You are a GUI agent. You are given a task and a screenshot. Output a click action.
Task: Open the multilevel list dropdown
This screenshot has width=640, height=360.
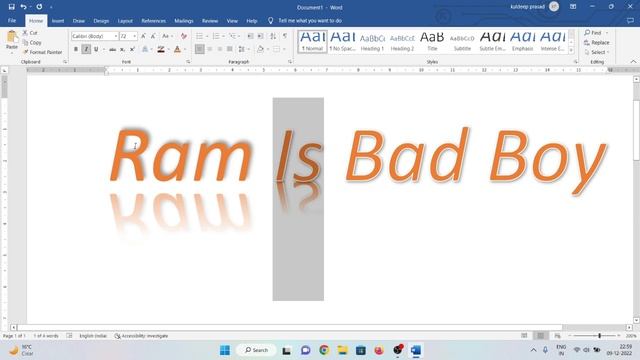point(240,36)
